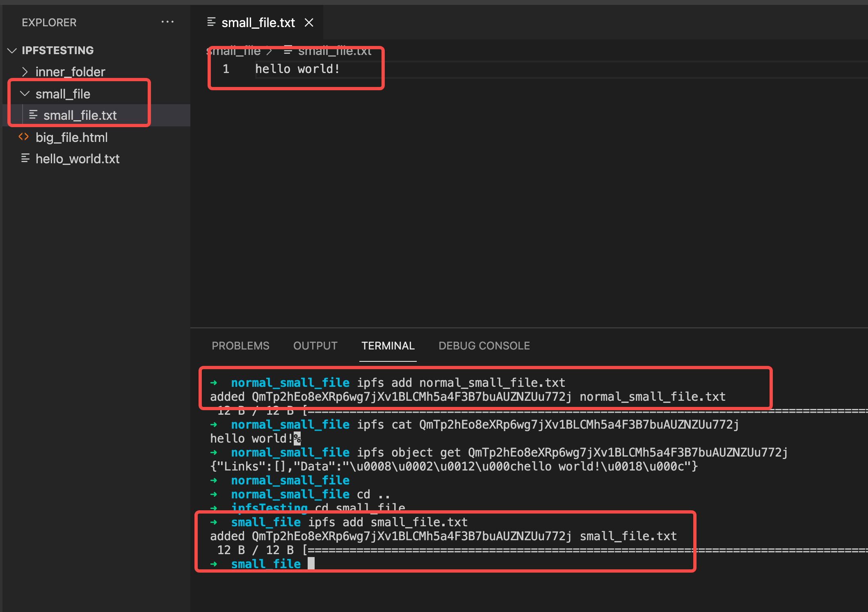868x612 pixels.
Task: Select small_file.txt in the Explorer tree
Action: (80, 115)
